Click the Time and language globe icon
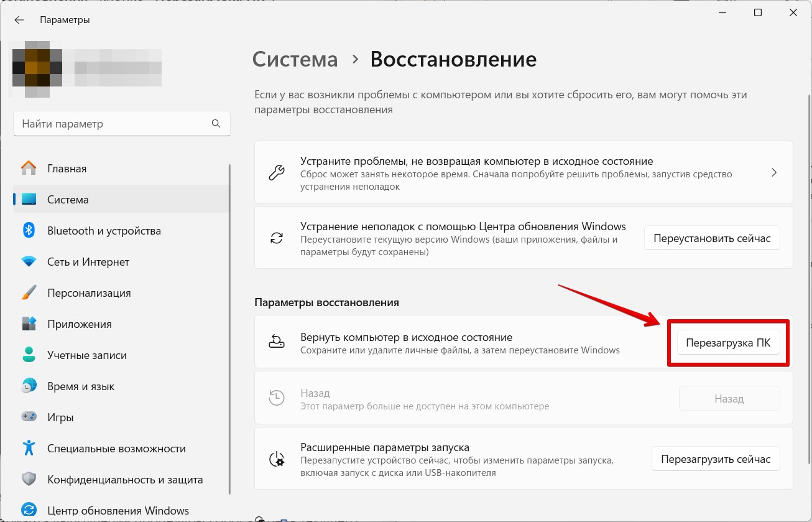Viewport: 812px width, 522px height. [29, 386]
